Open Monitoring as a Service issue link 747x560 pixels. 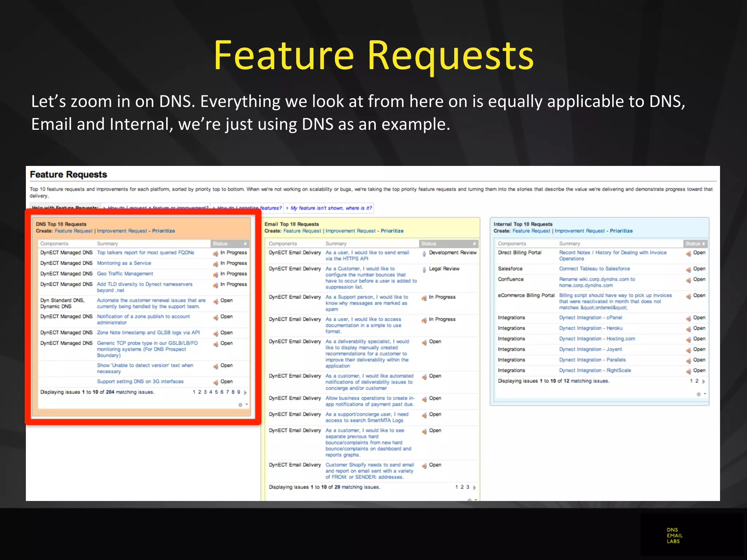pyautogui.click(x=124, y=263)
